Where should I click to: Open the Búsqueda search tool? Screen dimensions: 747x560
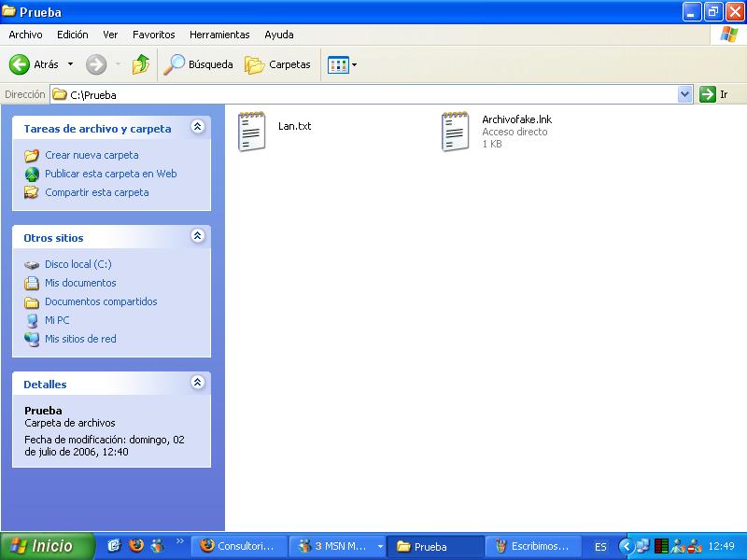198,64
